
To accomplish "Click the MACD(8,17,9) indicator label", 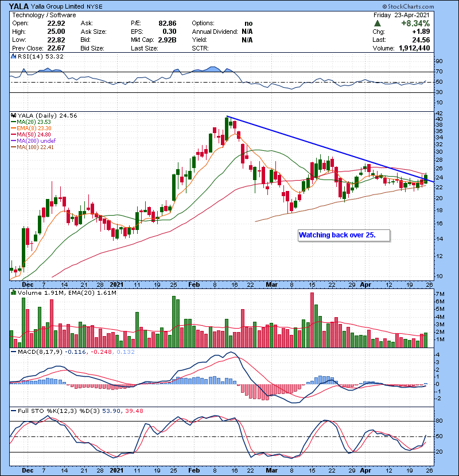I will tap(40, 352).
